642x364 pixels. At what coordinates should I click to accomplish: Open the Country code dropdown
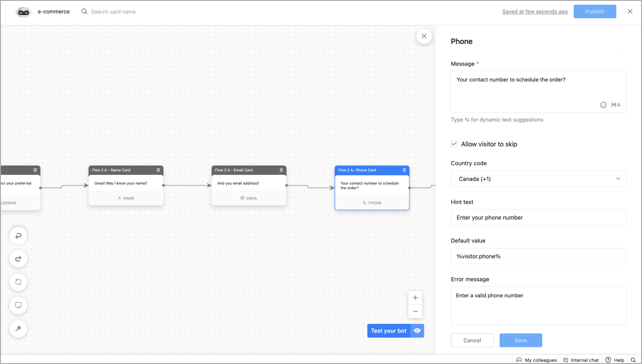539,179
